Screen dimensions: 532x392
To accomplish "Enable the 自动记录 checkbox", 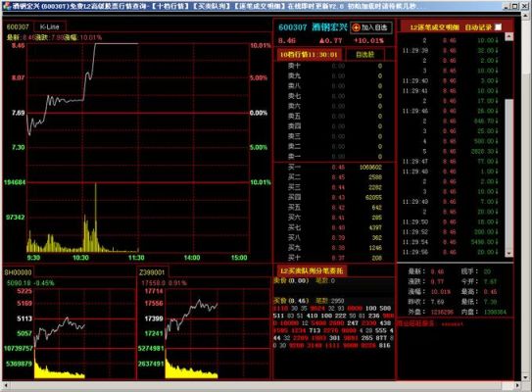I will [x=498, y=27].
